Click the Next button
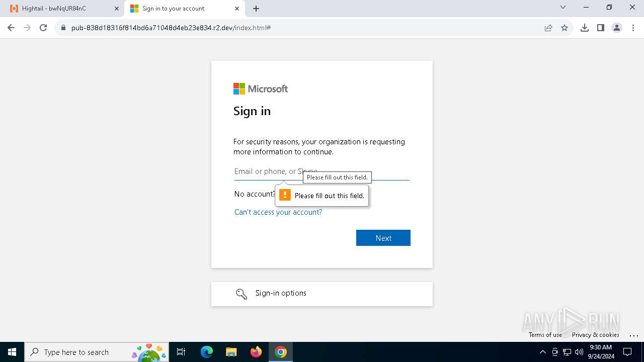Screen dimensions: 644x362 (383, 238)
